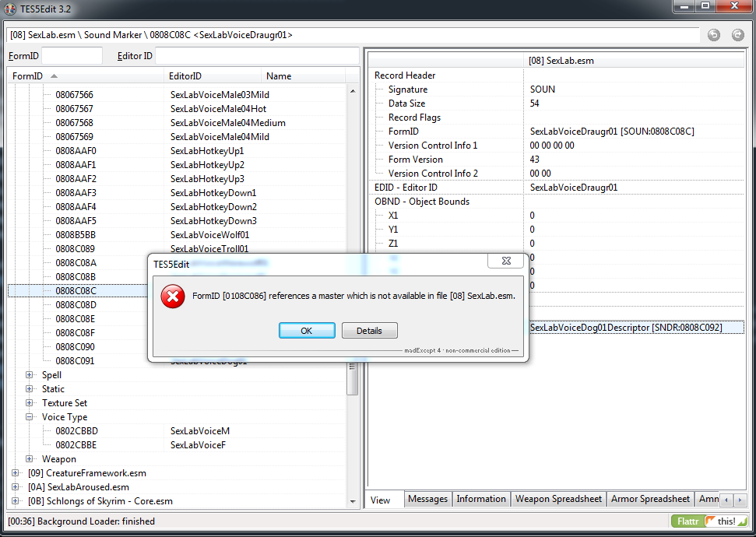The image size is (756, 537).
Task: Click the tree scrollbar down arrow
Action: (353, 502)
